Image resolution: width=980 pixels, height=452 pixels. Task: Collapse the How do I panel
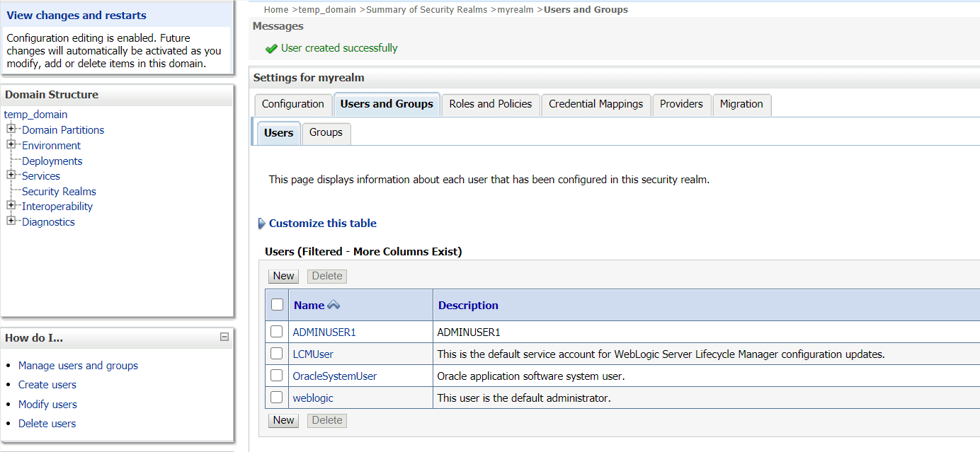pos(224,337)
